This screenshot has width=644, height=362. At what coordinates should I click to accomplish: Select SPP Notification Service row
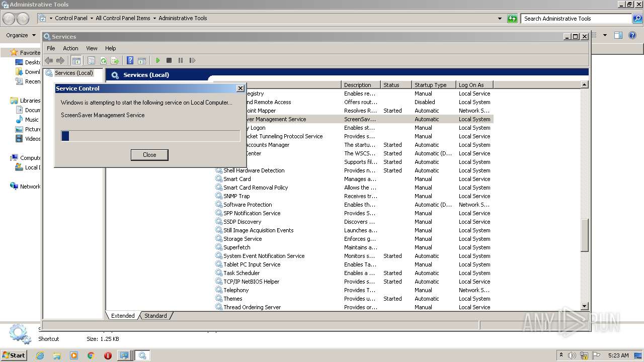click(x=354, y=213)
